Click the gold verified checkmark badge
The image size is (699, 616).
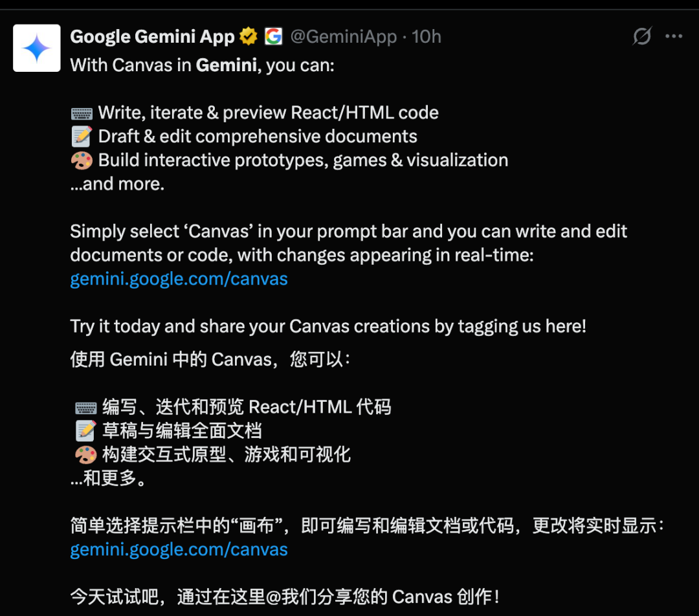tap(249, 36)
